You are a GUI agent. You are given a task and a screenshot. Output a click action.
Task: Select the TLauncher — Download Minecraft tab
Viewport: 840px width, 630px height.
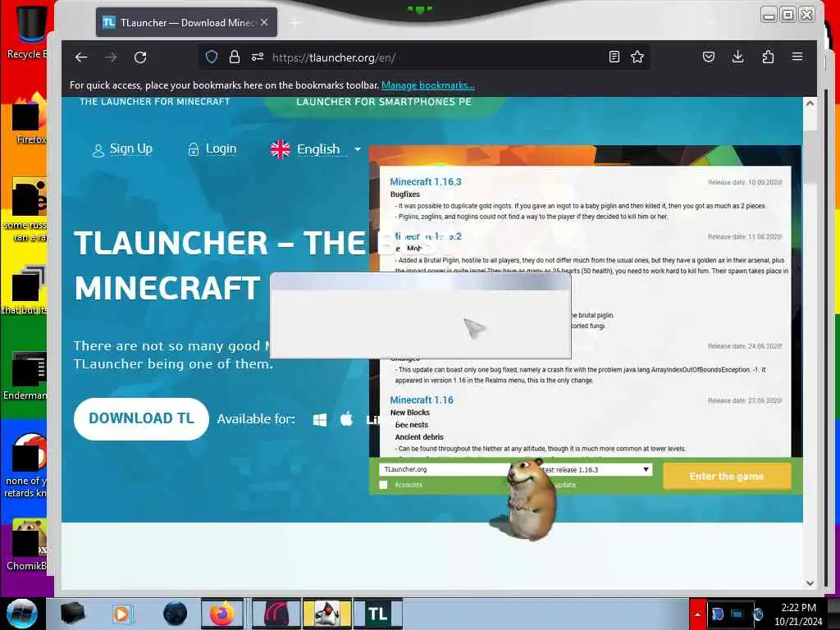pos(186,22)
